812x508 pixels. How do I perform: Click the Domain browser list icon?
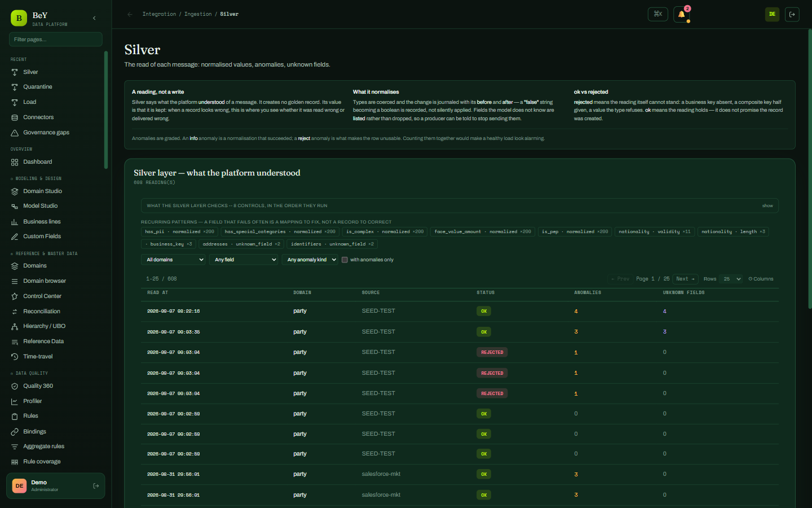coord(15,281)
